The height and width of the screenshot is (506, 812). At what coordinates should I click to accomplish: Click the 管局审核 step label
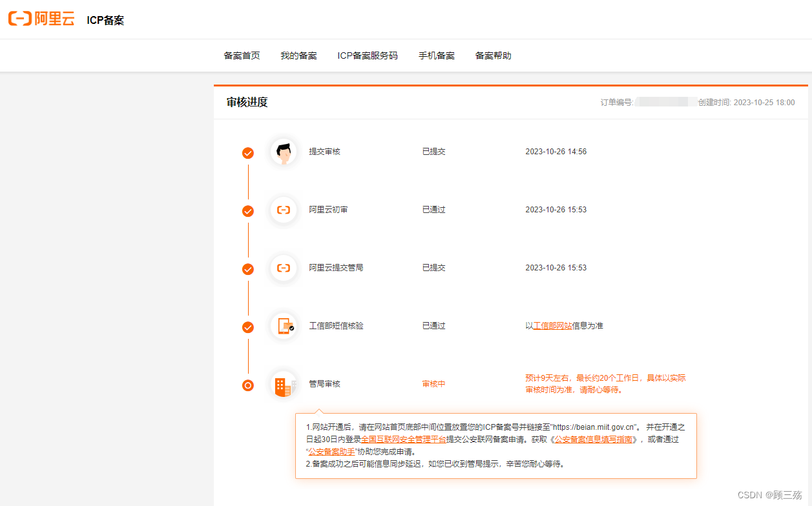click(x=324, y=384)
